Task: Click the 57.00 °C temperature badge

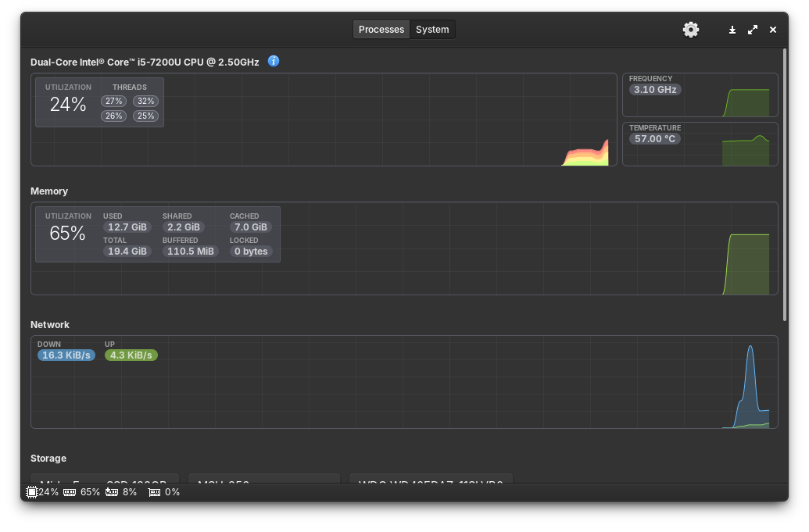Action: click(x=655, y=139)
